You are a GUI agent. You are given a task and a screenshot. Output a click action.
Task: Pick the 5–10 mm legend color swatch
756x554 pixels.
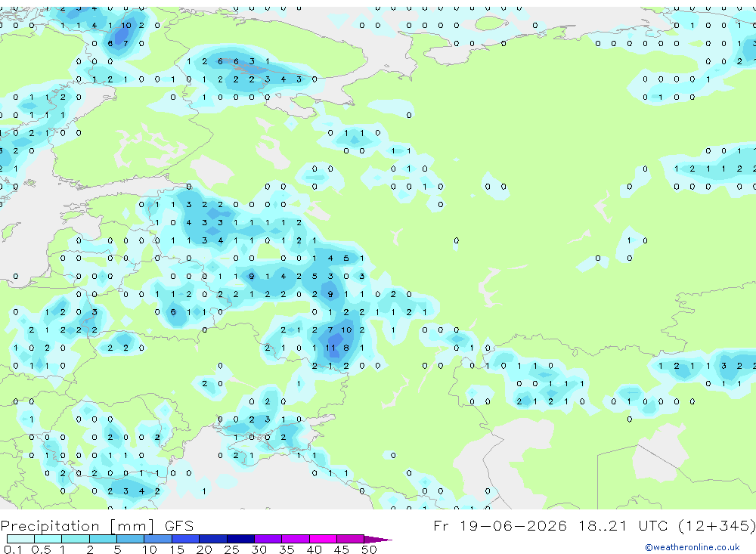coord(130,539)
